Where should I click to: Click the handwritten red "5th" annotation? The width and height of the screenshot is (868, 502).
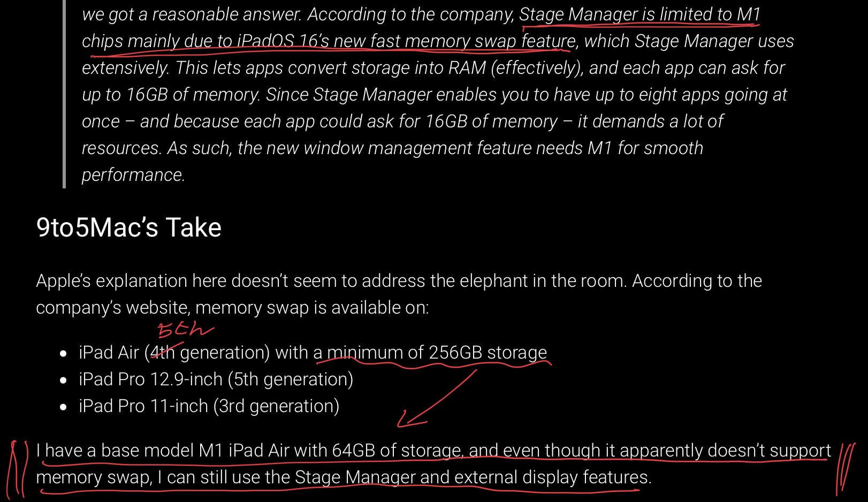point(185,330)
